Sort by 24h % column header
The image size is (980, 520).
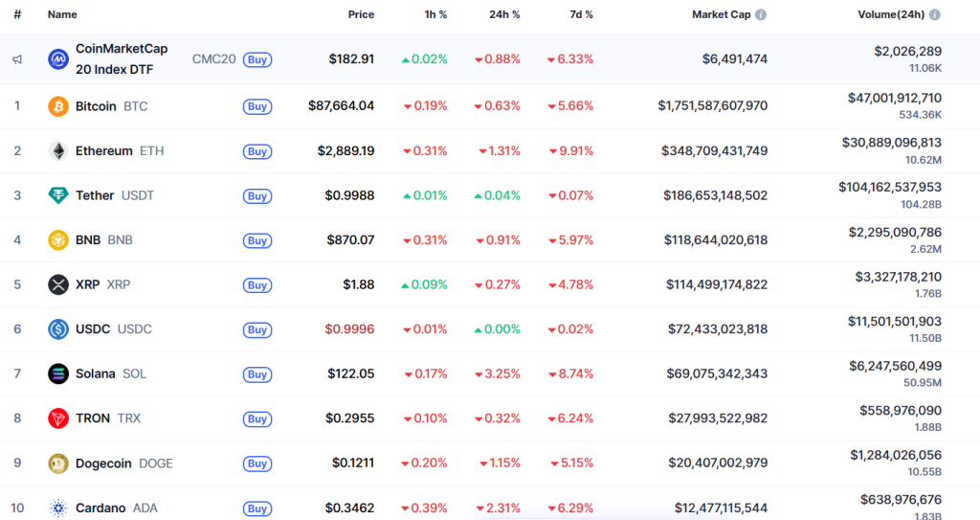[x=504, y=15]
